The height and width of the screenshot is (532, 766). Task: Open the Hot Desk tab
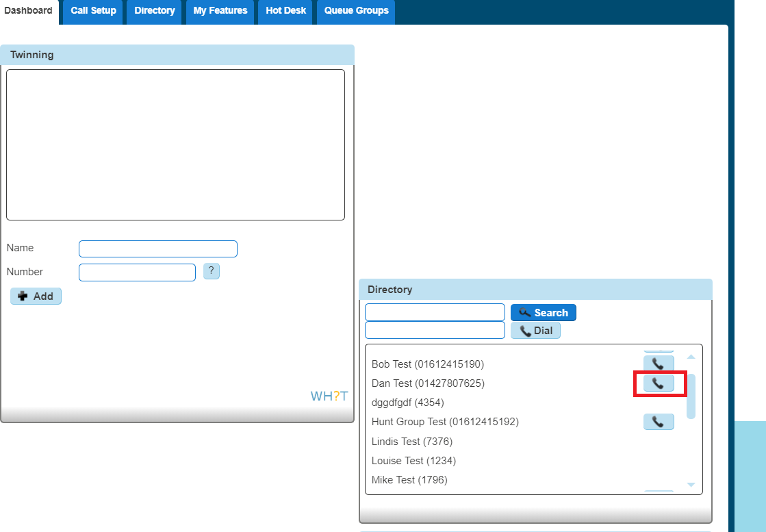pyautogui.click(x=285, y=11)
